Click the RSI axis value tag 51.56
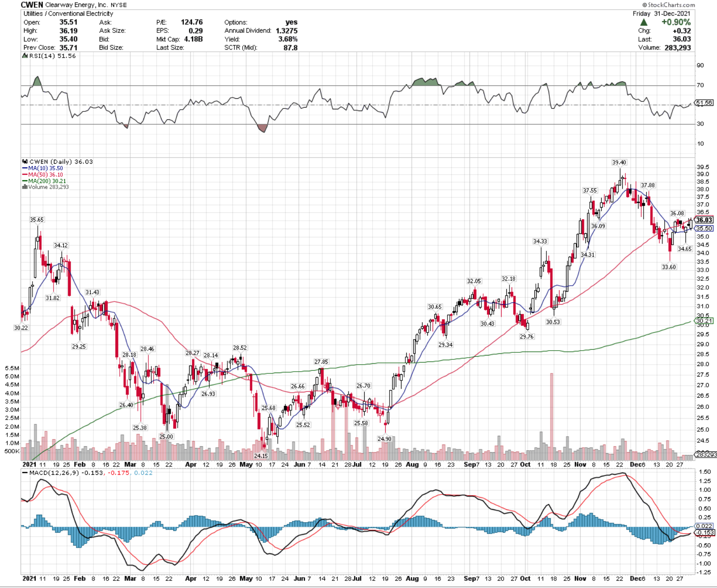This screenshot has width=717, height=588. point(704,103)
